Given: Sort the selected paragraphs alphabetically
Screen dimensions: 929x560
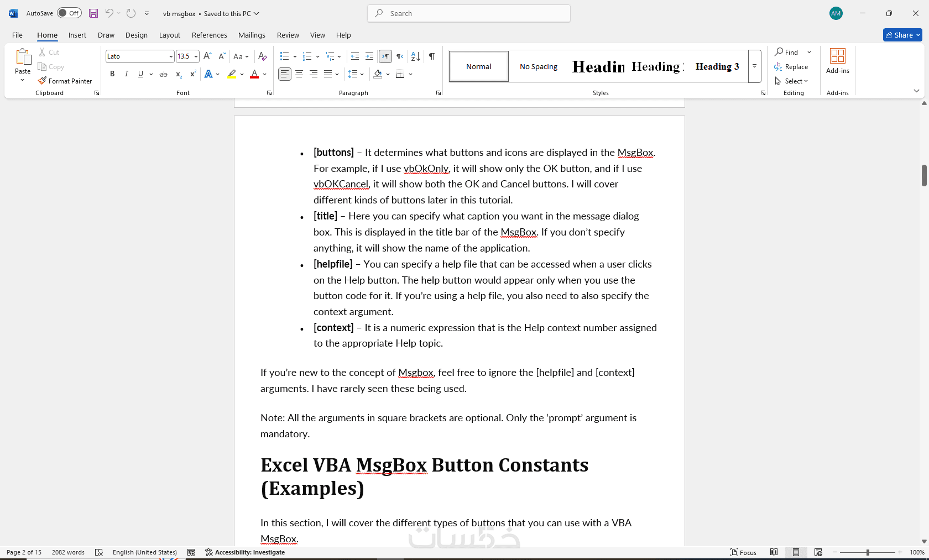Looking at the screenshot, I should [x=416, y=56].
